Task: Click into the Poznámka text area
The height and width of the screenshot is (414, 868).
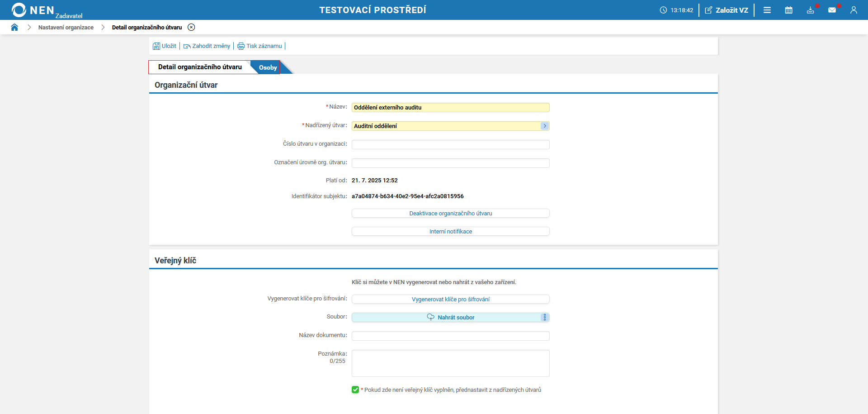Action: pyautogui.click(x=451, y=363)
